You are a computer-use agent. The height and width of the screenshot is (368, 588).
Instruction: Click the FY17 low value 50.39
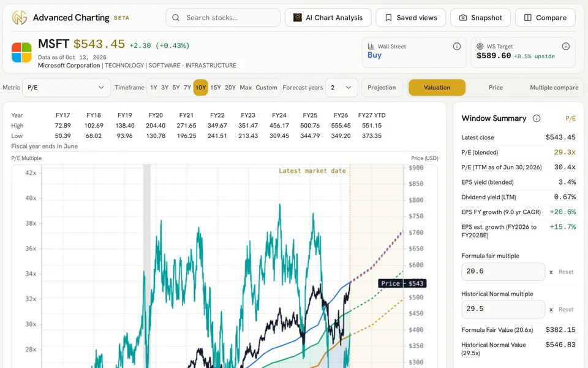(x=62, y=136)
